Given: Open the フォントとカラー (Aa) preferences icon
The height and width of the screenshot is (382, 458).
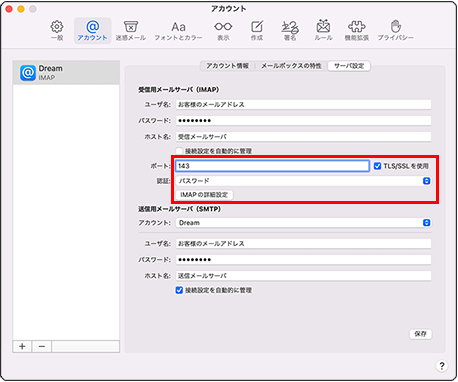Looking at the screenshot, I should (178, 30).
